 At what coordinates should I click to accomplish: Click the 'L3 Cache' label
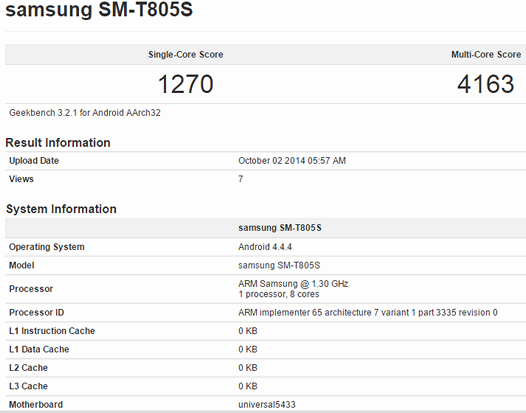[x=28, y=386]
